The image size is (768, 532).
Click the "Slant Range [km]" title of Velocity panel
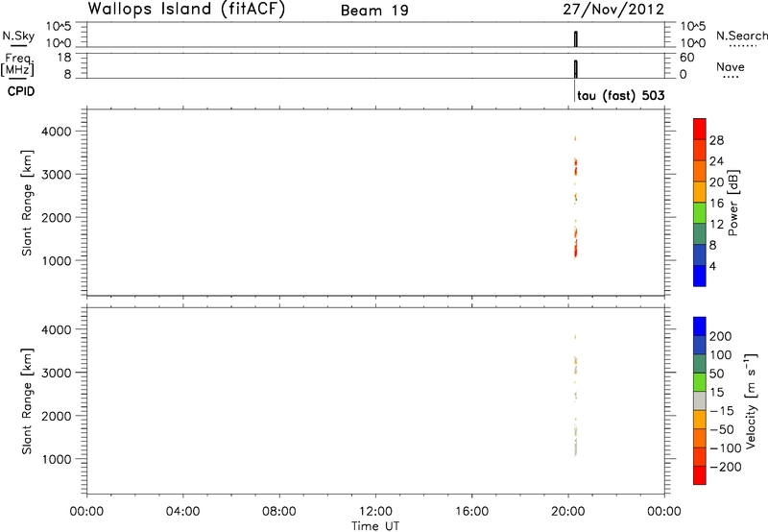click(27, 401)
